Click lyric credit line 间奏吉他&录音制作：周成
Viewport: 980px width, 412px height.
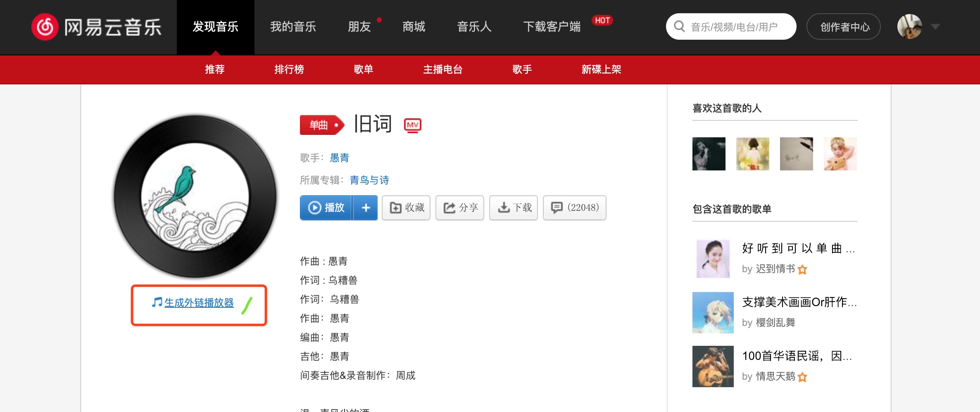(x=358, y=376)
